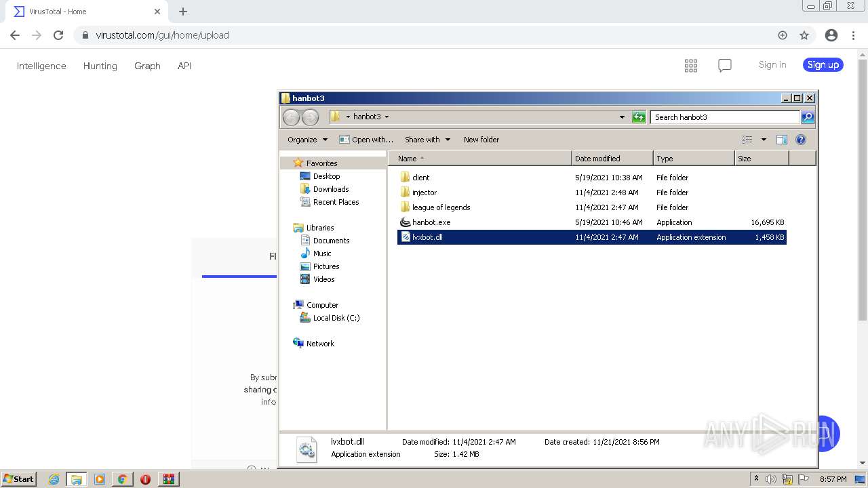Screen dimensions: 868x488
Task: Click the Explorer Back navigation arrow
Action: (x=291, y=117)
